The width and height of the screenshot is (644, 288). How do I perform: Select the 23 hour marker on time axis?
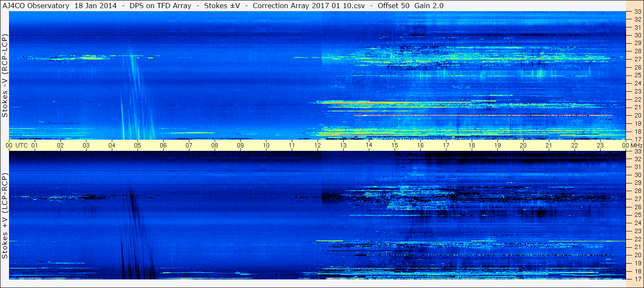(x=600, y=145)
